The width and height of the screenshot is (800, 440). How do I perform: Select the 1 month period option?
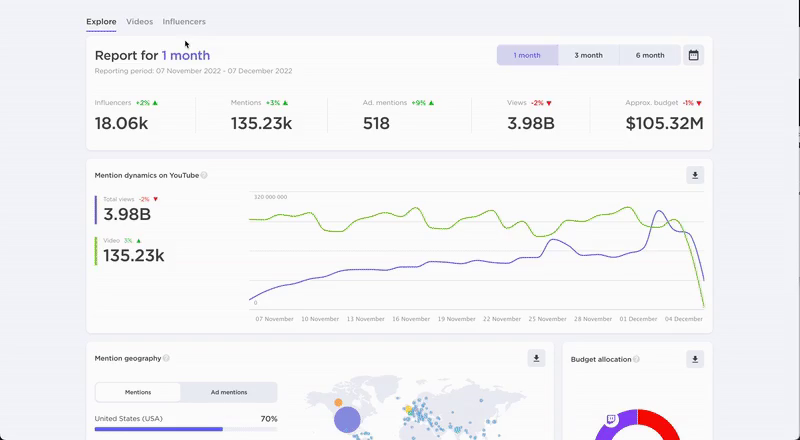[x=527, y=55]
